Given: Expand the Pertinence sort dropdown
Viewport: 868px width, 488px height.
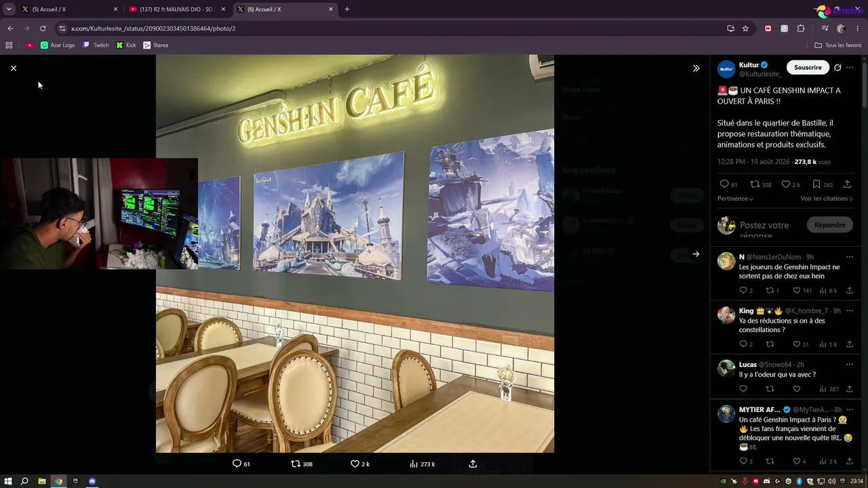Looking at the screenshot, I should pos(735,199).
